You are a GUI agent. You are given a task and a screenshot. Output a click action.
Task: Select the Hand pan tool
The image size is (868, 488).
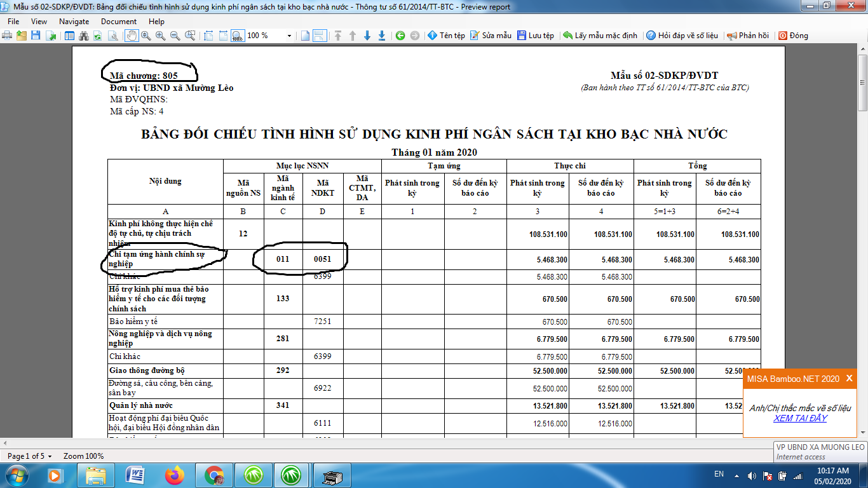tap(132, 36)
